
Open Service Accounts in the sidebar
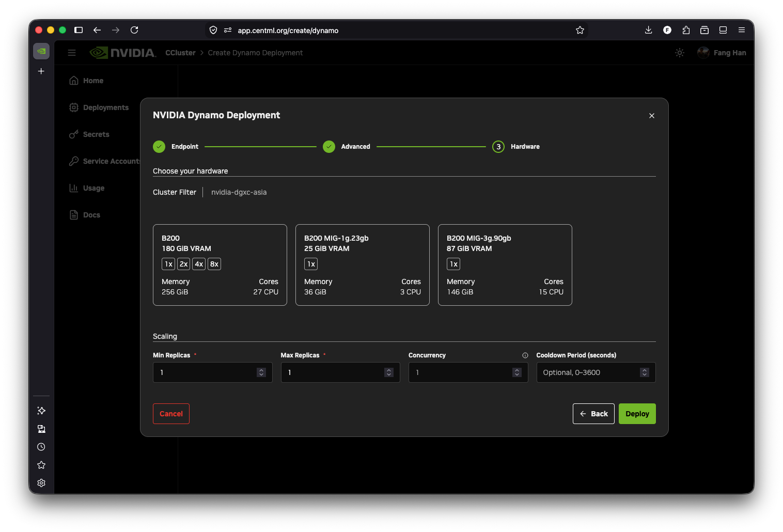tap(104, 161)
